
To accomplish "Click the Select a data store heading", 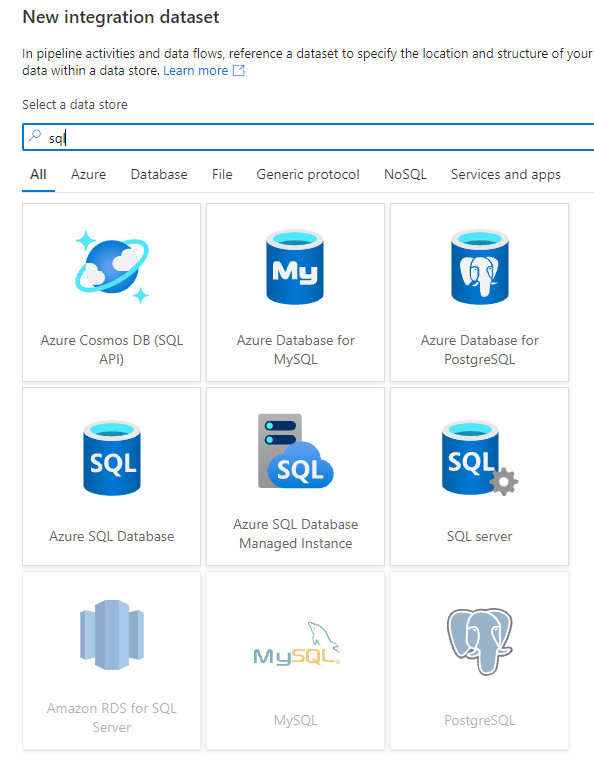I will click(x=75, y=105).
